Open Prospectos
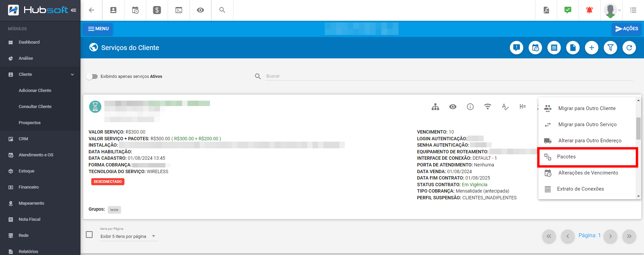644x255 pixels. (x=40, y=123)
